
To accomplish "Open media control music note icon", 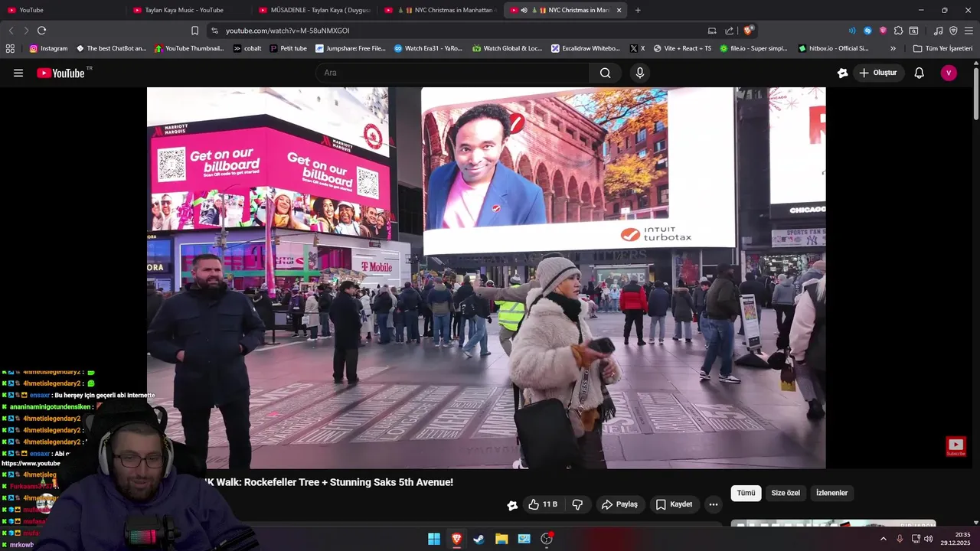I will [x=938, y=31].
